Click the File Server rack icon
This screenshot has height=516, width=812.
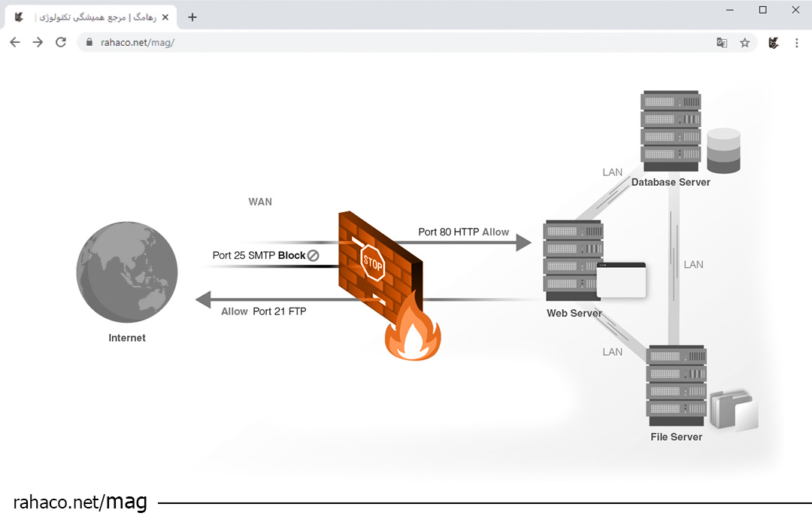676,385
